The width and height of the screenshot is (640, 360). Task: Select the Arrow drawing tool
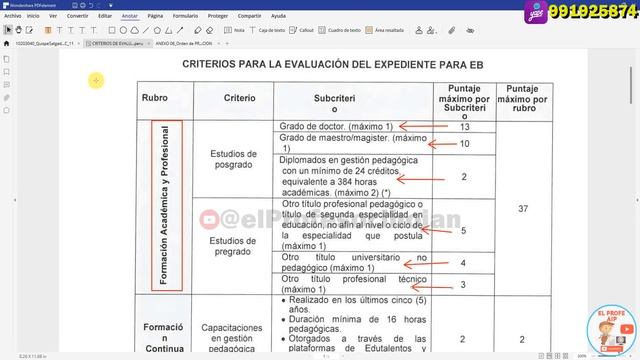pos(180,30)
